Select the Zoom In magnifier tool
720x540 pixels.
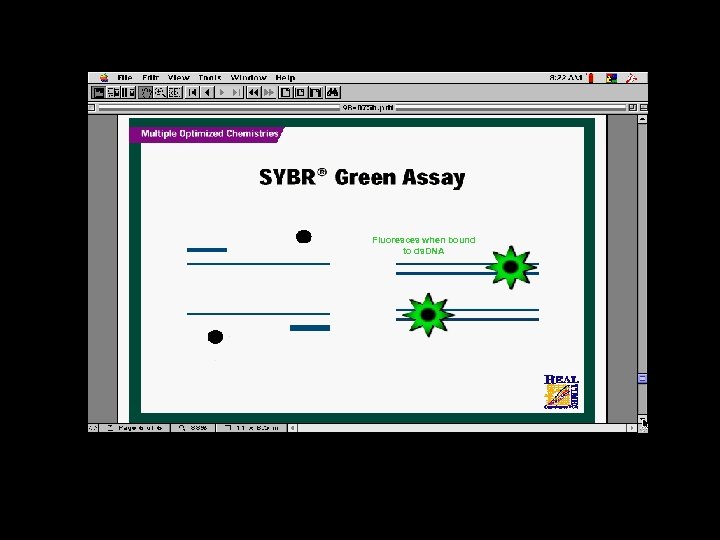pyautogui.click(x=160, y=92)
